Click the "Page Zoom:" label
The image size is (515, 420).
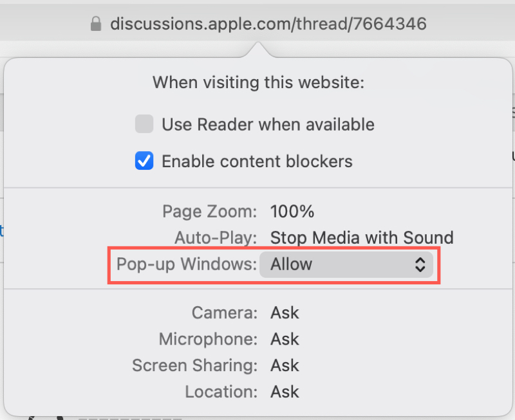(210, 212)
